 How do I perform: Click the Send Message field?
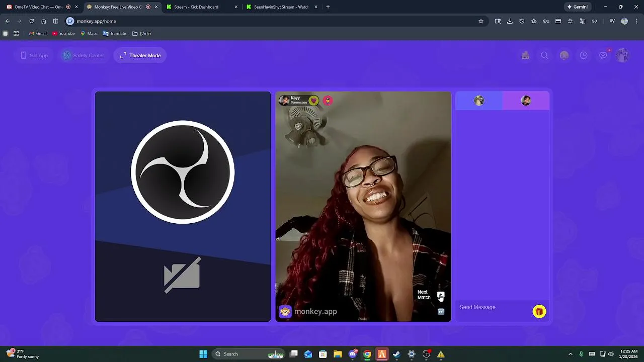coord(494,307)
